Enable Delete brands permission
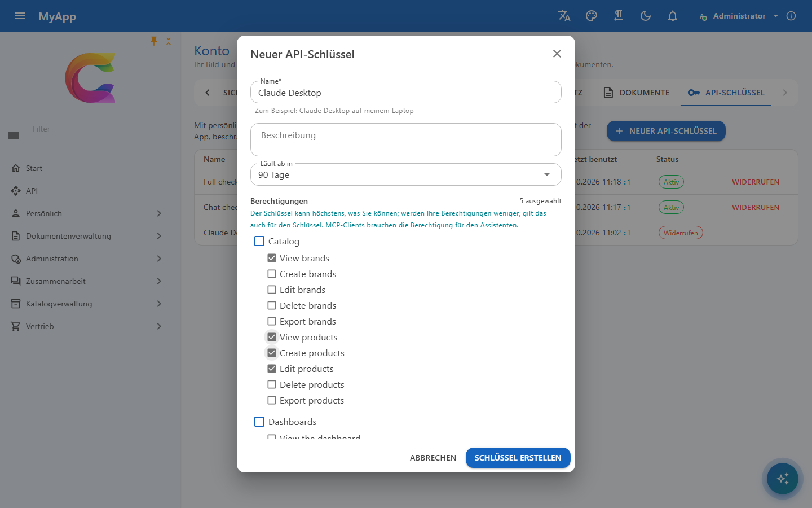This screenshot has width=812, height=508. coord(272,305)
